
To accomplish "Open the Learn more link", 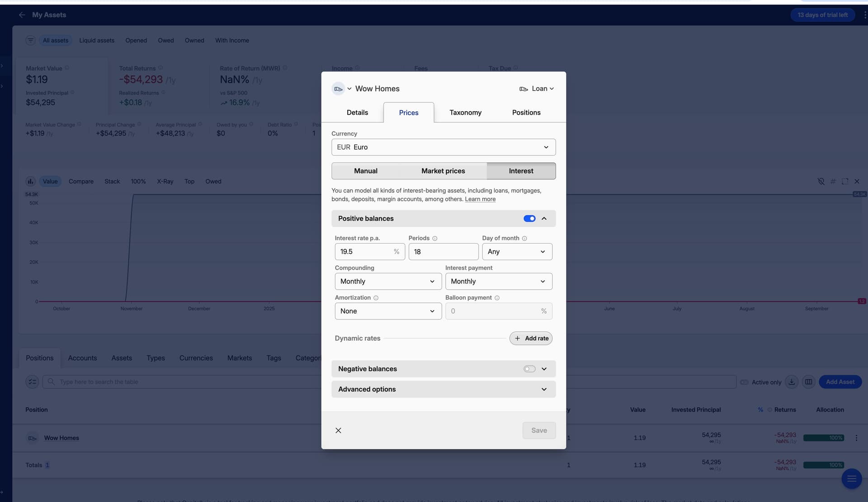I will point(480,199).
